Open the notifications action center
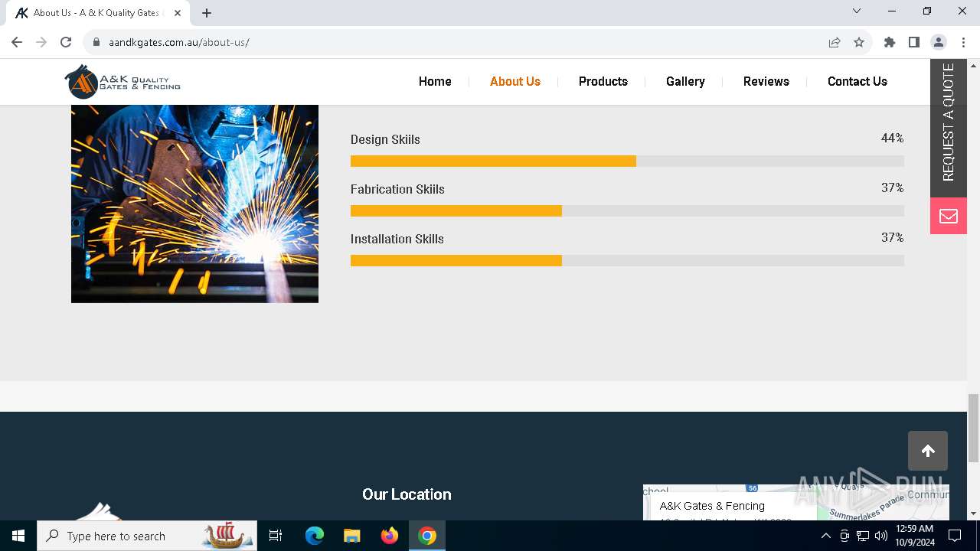This screenshot has height=551, width=980. pyautogui.click(x=955, y=536)
